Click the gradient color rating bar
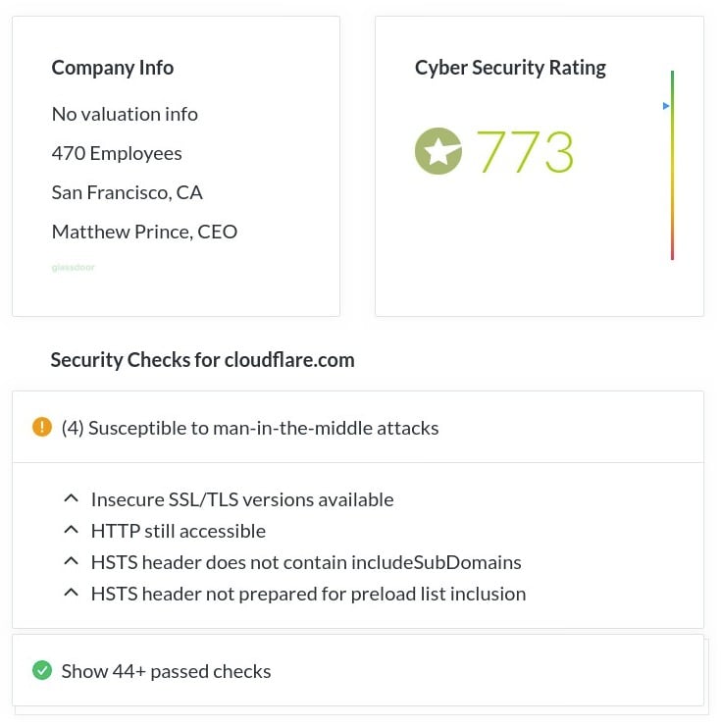Screen dimensions: 721x728 (672, 165)
